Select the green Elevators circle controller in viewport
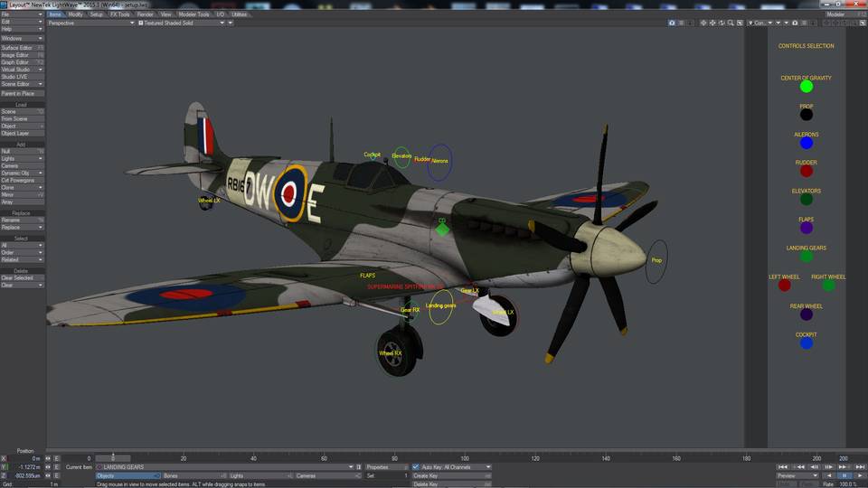Screen dimensions: 868x488 401,157
